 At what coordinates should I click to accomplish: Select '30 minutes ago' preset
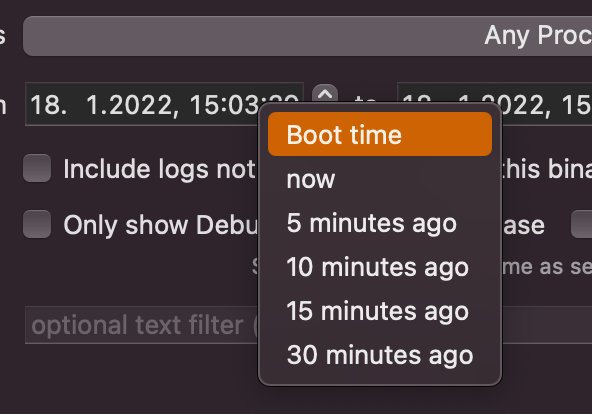coord(380,355)
